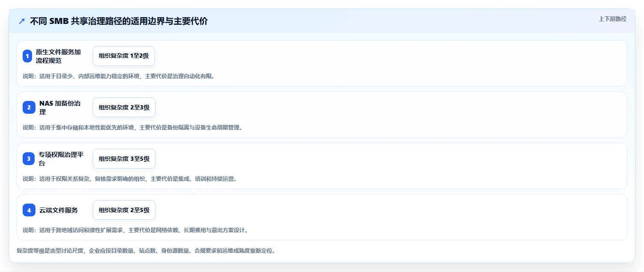Click the arrow icon beside the SMB title
This screenshot has height=272, width=644.
[22, 21]
